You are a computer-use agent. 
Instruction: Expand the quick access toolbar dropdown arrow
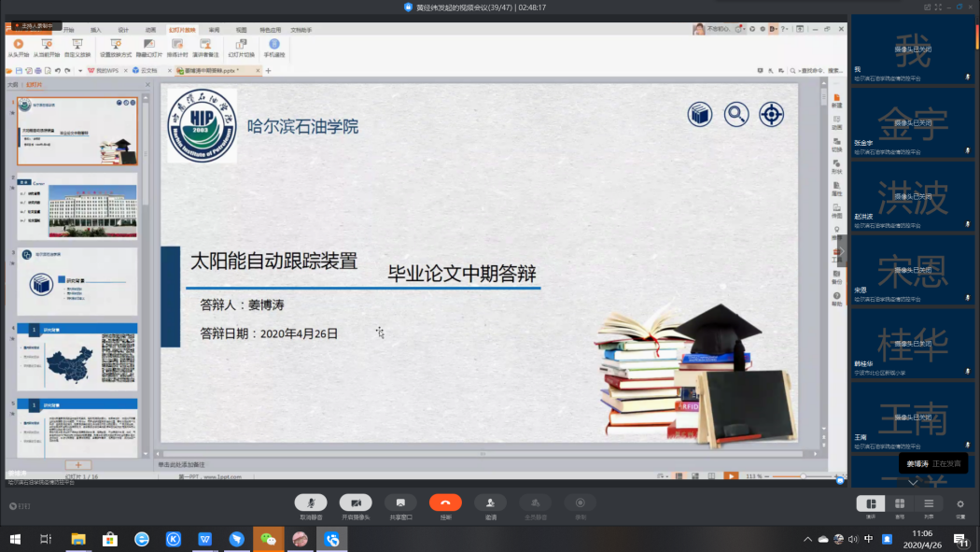(x=80, y=70)
